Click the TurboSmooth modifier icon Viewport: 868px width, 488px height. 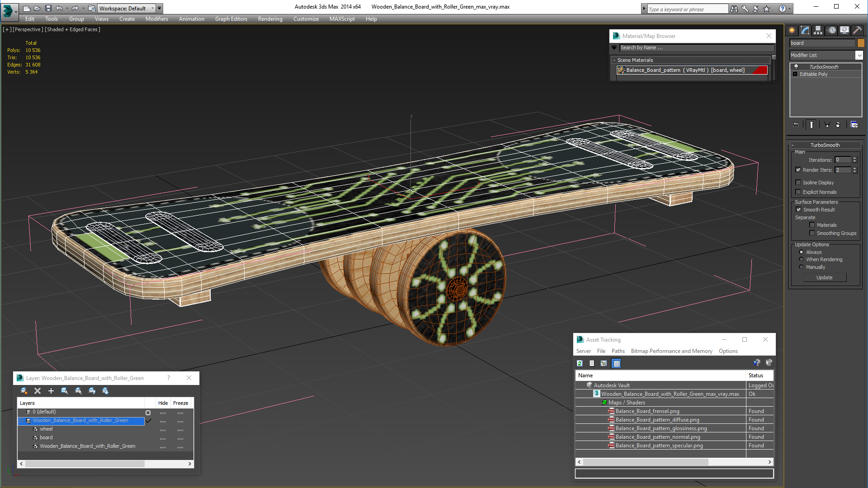pyautogui.click(x=797, y=66)
